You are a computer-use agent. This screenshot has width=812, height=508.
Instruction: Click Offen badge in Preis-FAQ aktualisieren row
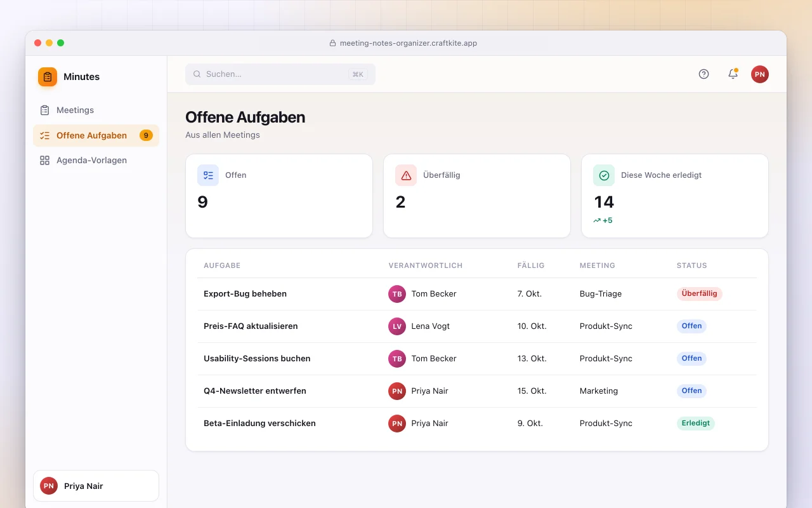pyautogui.click(x=691, y=326)
